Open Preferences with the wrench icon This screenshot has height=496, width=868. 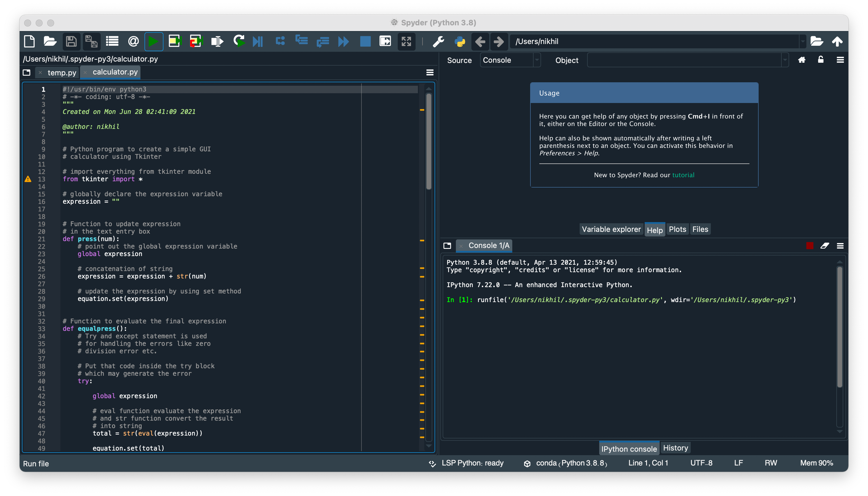pos(438,41)
